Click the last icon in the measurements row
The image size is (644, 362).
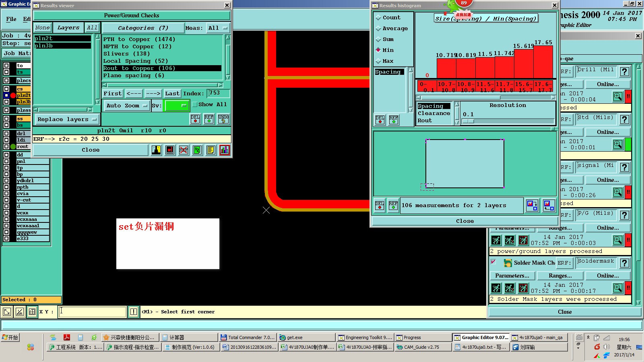click(x=549, y=206)
